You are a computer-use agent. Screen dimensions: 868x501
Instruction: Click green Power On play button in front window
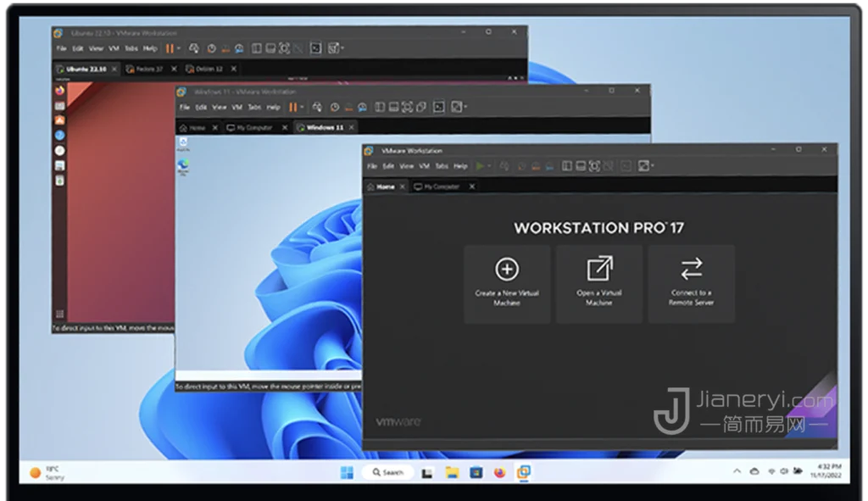pos(480,165)
